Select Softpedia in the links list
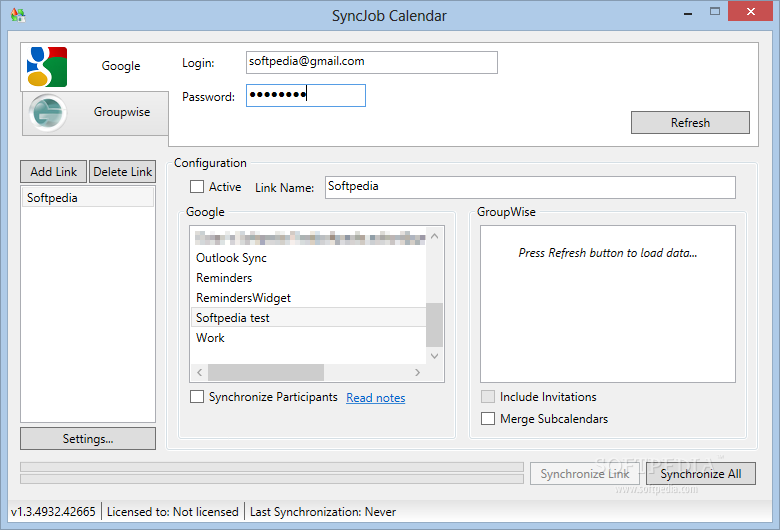Viewport: 780px width, 530px height. [x=88, y=198]
